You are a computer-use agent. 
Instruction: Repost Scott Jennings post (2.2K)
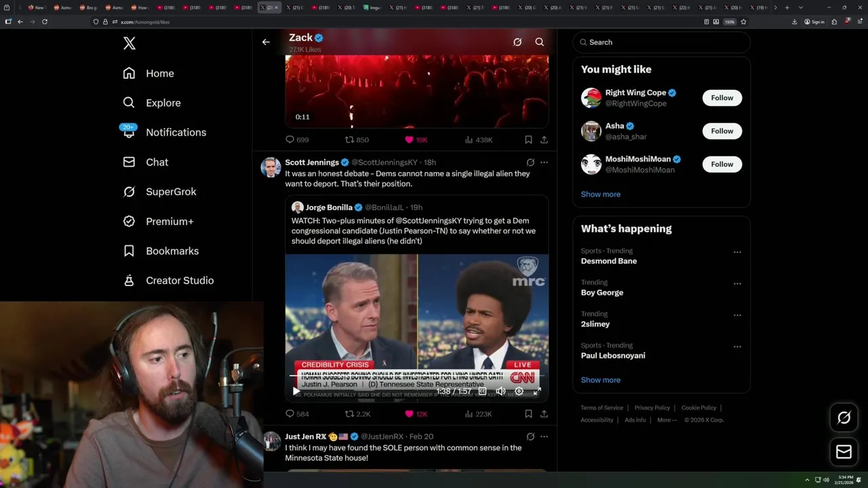(x=357, y=413)
